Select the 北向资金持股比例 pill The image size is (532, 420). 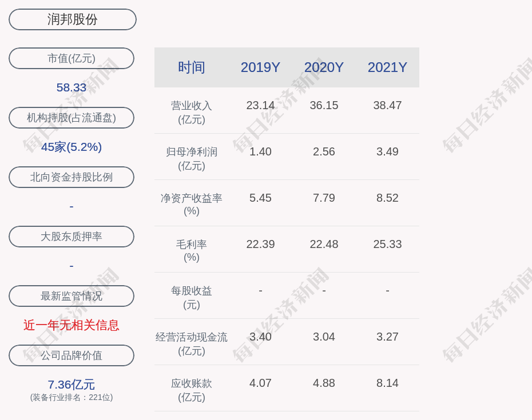pos(72,177)
